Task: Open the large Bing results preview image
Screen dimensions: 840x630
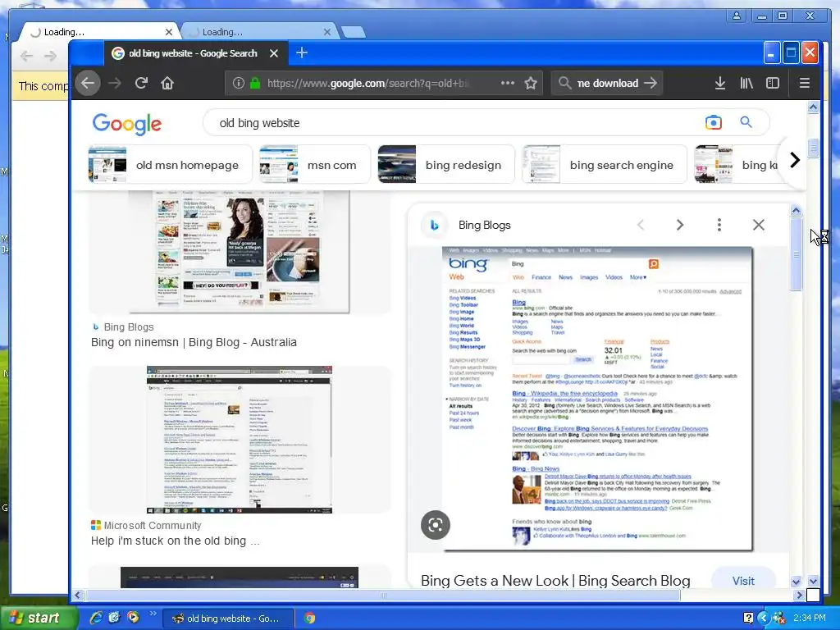Action: click(597, 399)
